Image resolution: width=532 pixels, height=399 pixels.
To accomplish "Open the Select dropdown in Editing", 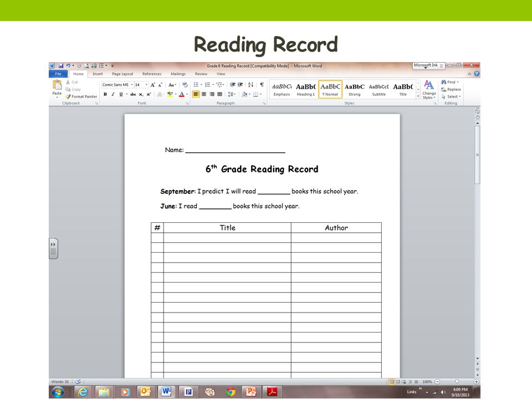I will (x=451, y=96).
